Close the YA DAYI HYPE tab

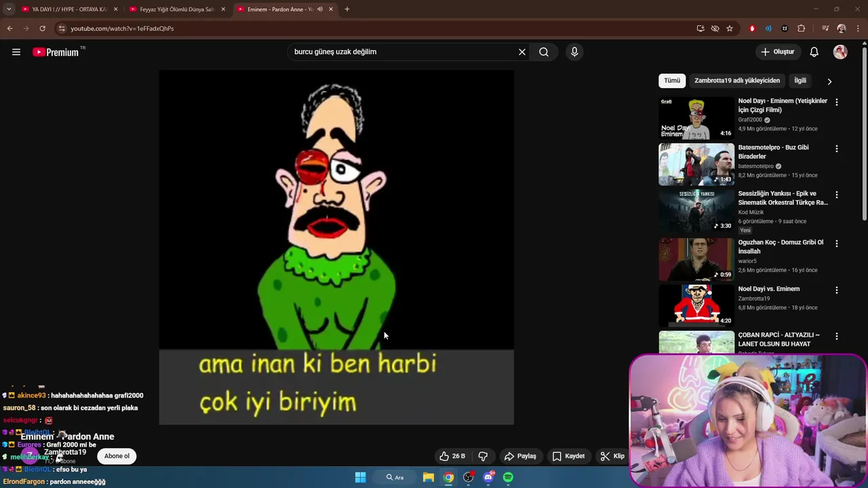tap(115, 9)
